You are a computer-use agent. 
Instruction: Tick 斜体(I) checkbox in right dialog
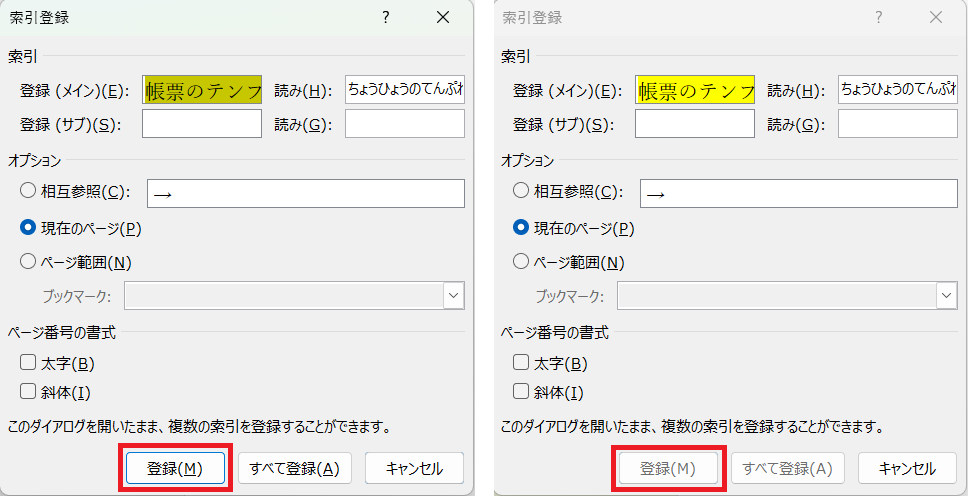coord(521,391)
